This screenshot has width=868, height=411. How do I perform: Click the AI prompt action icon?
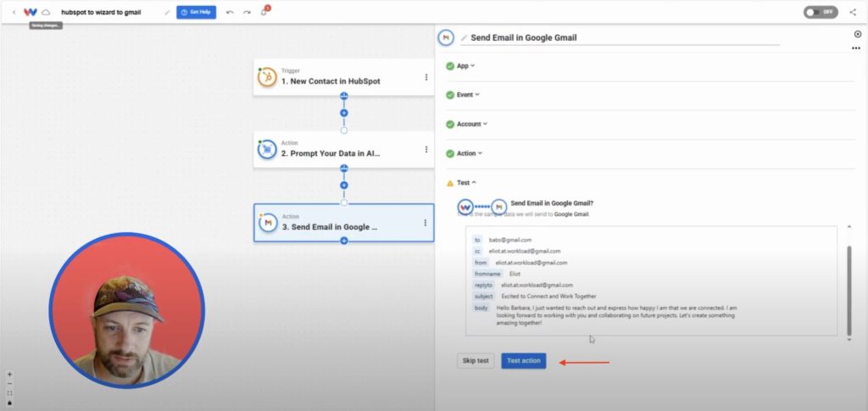tap(267, 149)
